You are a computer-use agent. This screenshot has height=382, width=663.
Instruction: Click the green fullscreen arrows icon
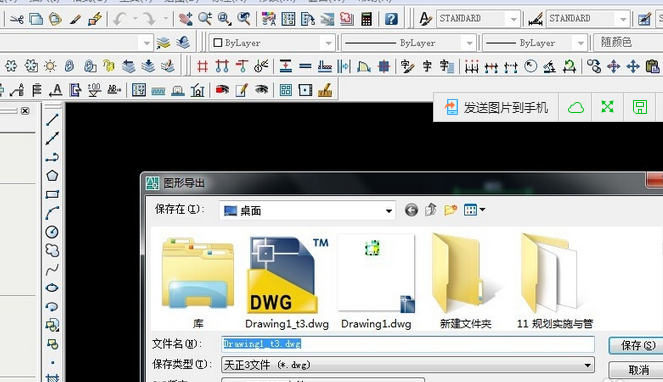[x=608, y=107]
